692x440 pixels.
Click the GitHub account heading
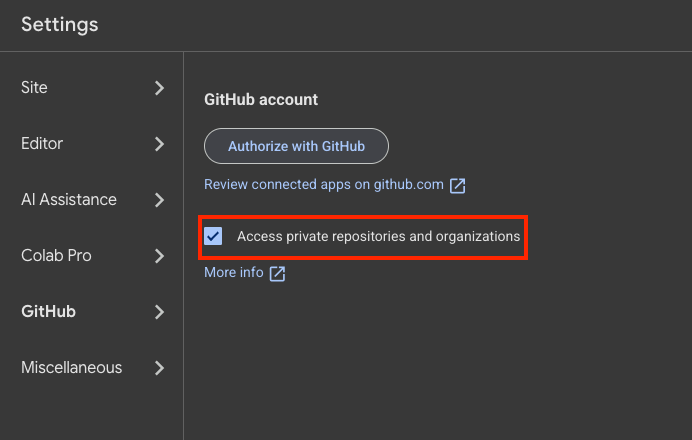tap(261, 100)
